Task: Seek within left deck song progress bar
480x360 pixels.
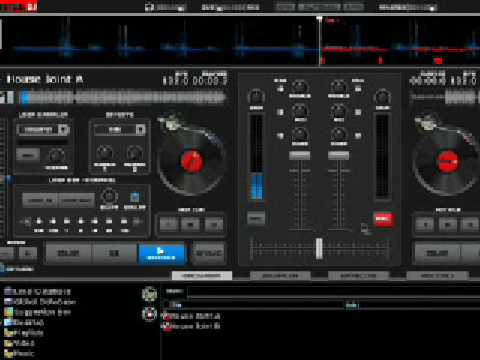Action: click(x=123, y=98)
